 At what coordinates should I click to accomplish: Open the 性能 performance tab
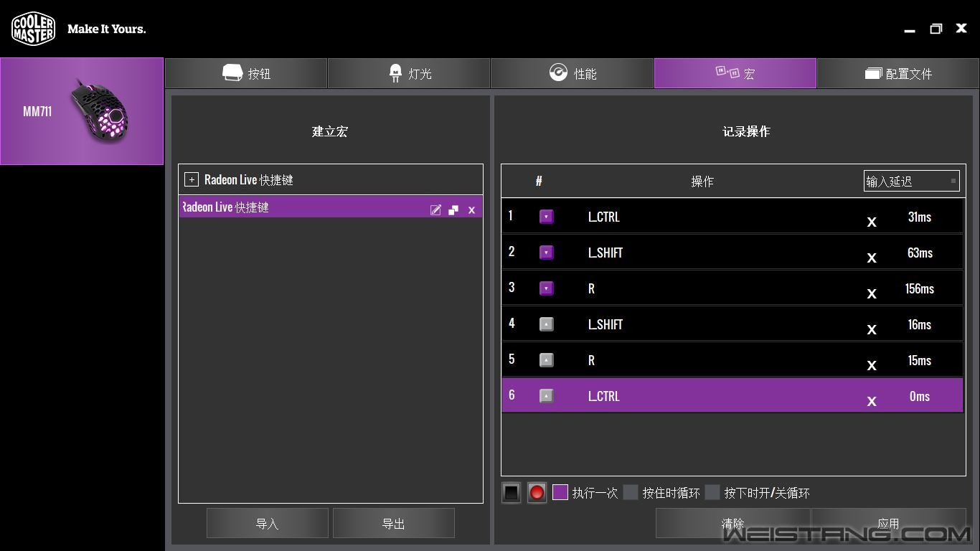(572, 73)
